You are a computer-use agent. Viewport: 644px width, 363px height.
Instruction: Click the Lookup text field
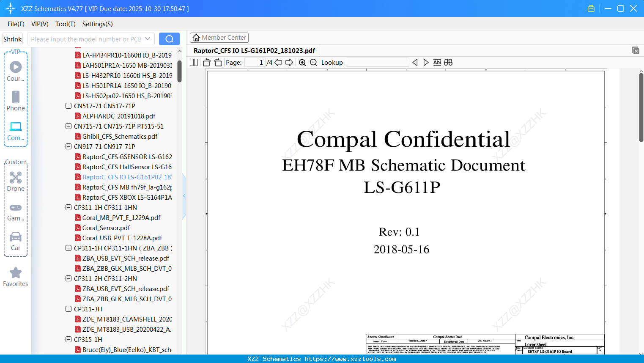click(x=377, y=62)
